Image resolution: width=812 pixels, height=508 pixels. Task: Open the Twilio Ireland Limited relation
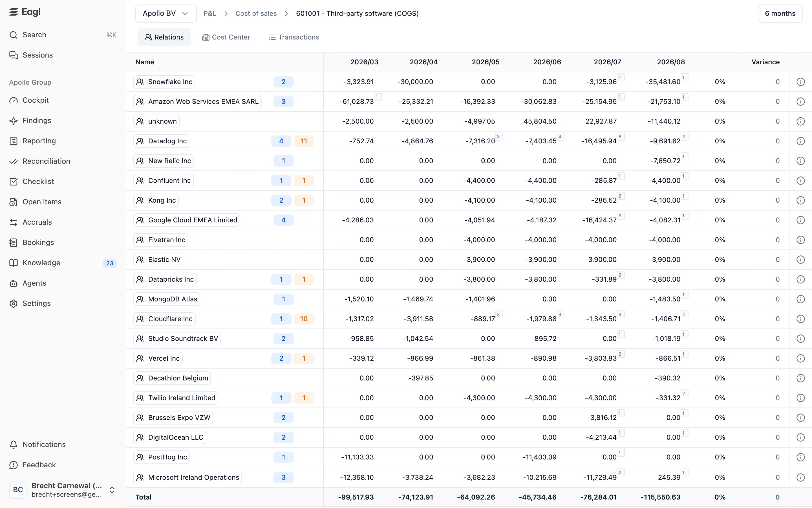(x=175, y=398)
